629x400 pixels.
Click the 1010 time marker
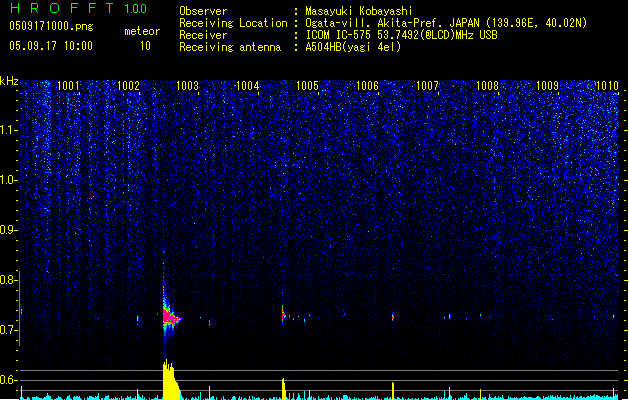tap(607, 86)
